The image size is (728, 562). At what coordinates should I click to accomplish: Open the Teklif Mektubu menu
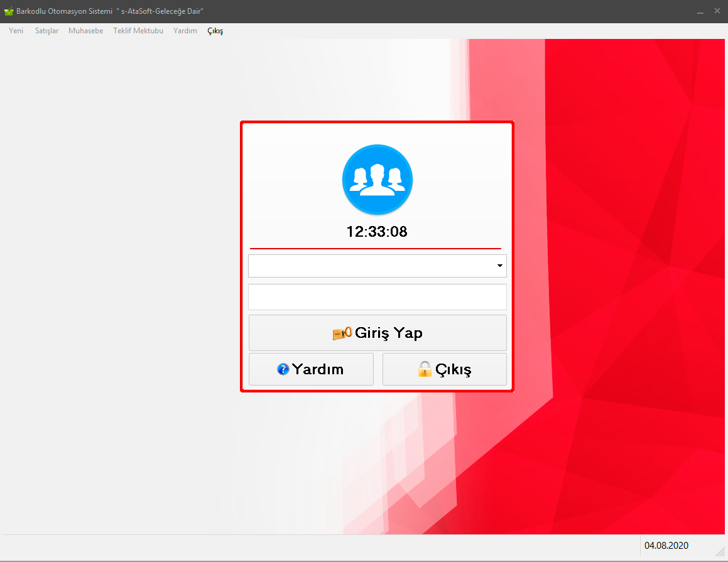[138, 31]
